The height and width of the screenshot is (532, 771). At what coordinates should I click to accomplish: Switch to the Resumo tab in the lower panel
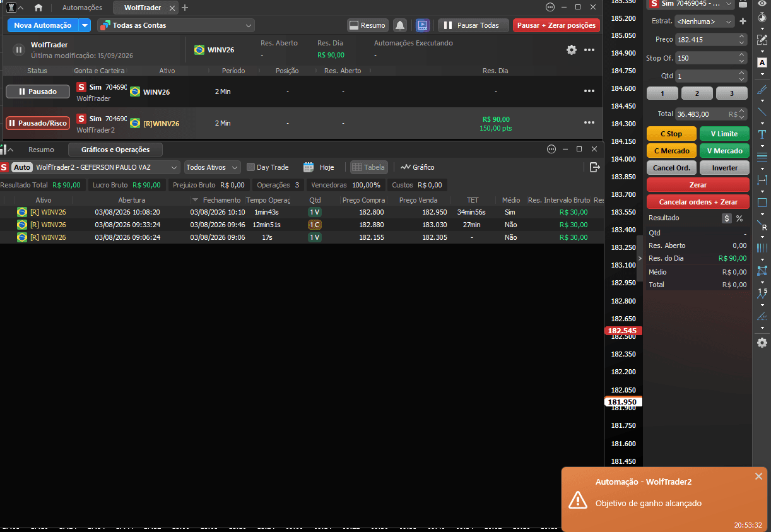41,150
